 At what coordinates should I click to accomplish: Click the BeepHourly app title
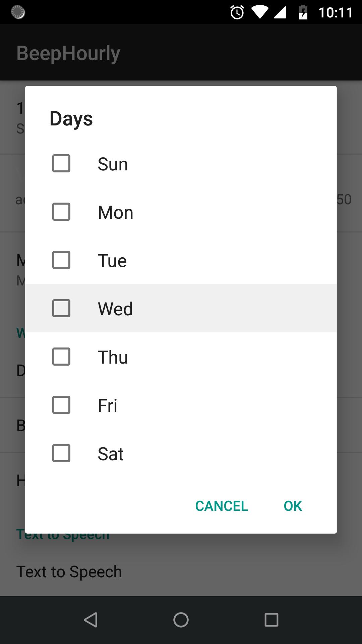click(68, 53)
